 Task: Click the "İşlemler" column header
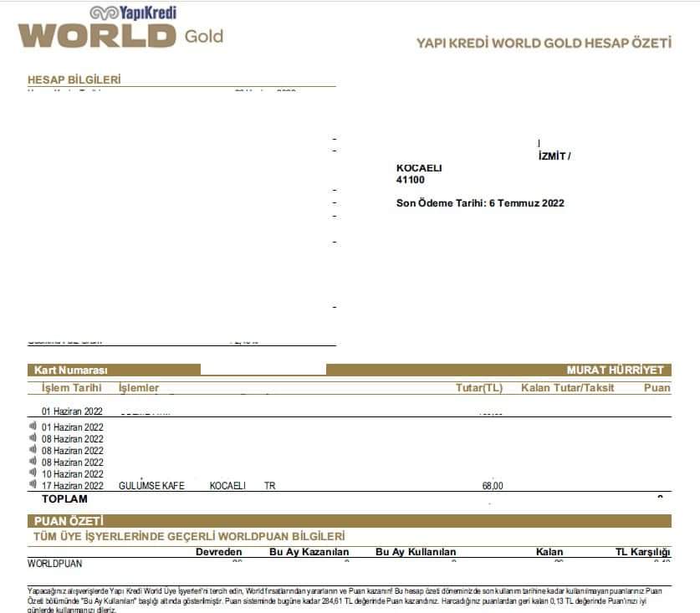tap(139, 388)
